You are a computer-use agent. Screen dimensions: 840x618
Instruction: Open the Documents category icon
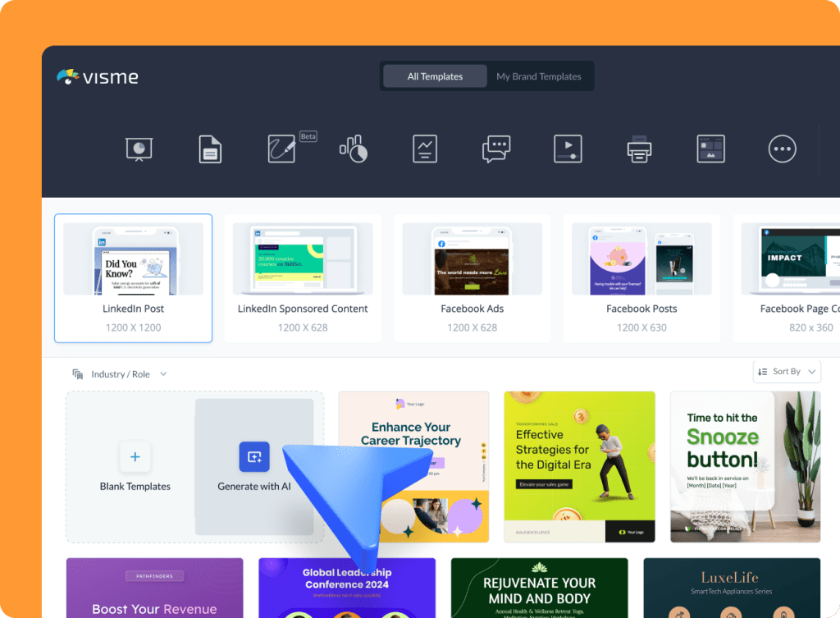pyautogui.click(x=210, y=149)
